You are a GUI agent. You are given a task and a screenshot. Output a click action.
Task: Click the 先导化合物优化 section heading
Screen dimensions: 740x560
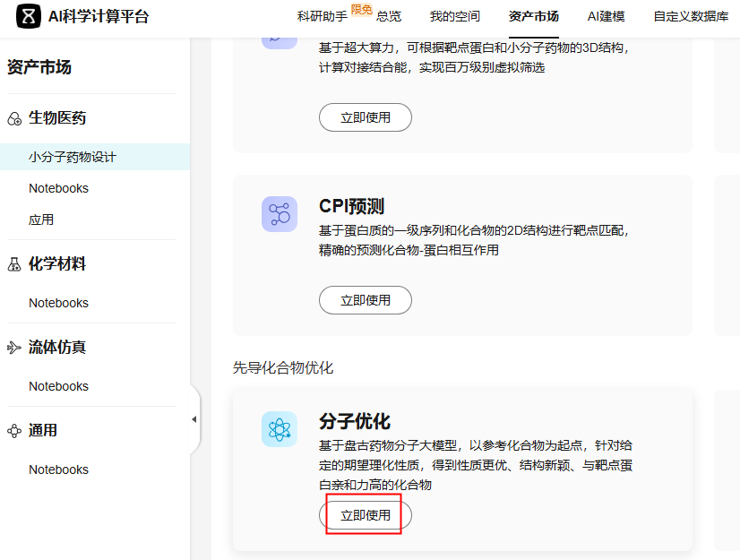[x=283, y=368]
